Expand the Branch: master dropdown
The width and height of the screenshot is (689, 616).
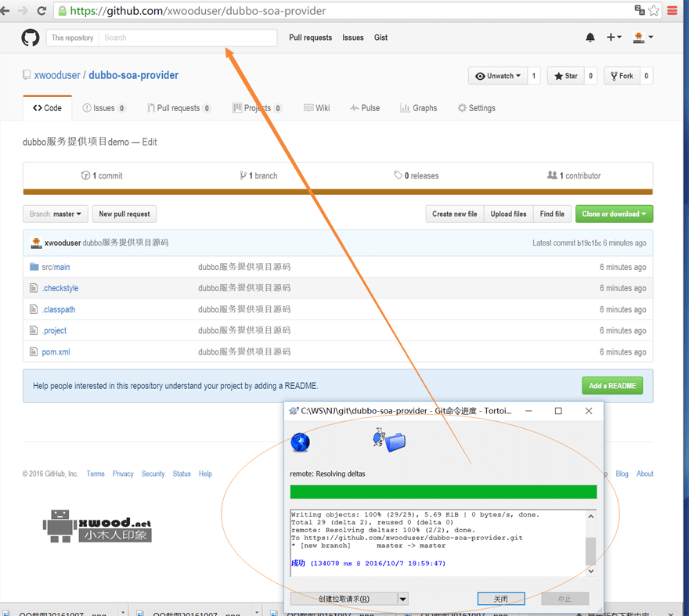tap(56, 214)
